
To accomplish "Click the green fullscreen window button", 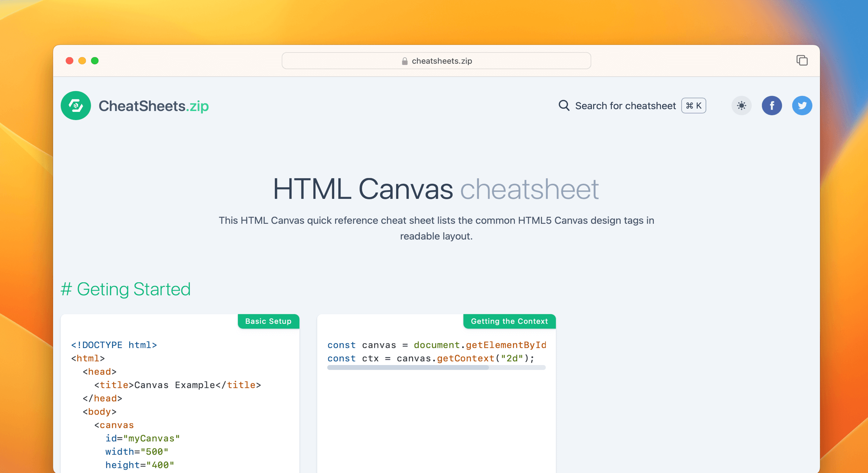I will point(95,61).
